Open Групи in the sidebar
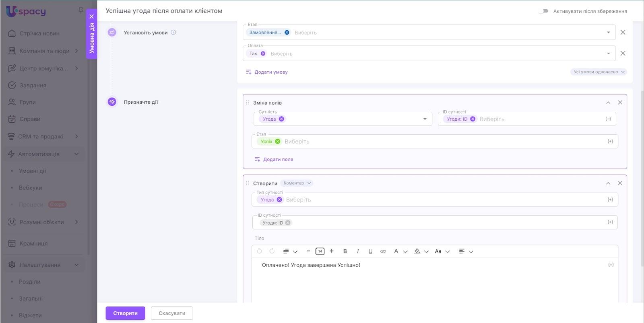The height and width of the screenshot is (323, 644). [27, 102]
